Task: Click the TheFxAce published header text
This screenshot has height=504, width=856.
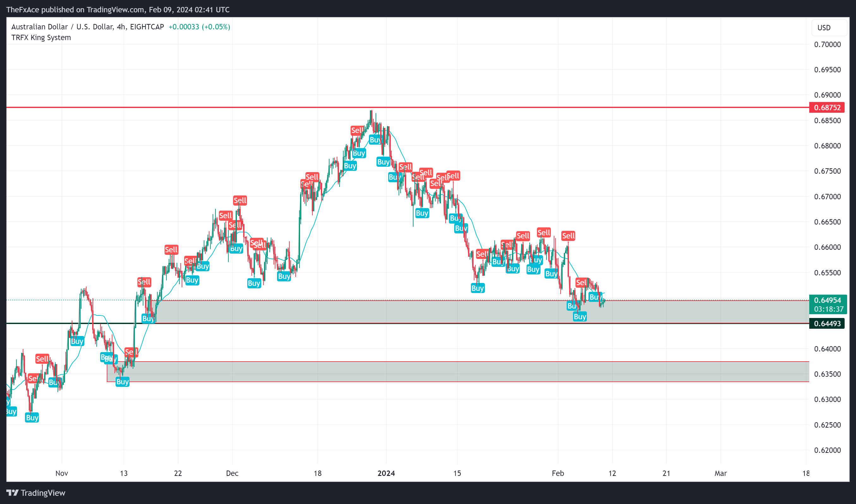Action: tap(118, 9)
